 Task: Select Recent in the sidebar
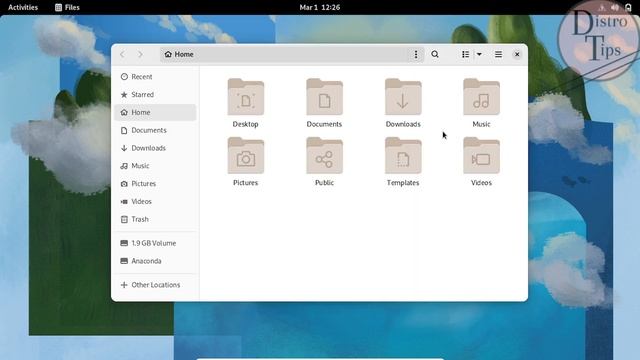click(x=156, y=77)
